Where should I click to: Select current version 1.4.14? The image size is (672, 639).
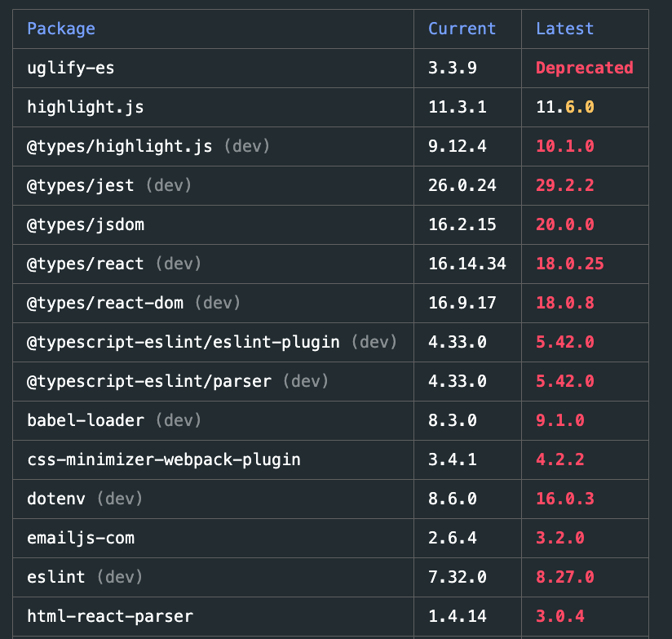[458, 616]
